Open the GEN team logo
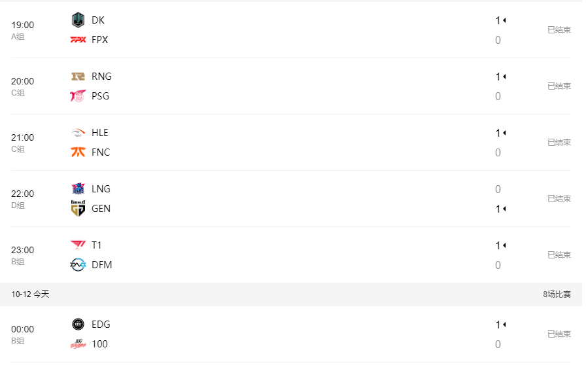The height and width of the screenshot is (369, 588). (x=78, y=208)
